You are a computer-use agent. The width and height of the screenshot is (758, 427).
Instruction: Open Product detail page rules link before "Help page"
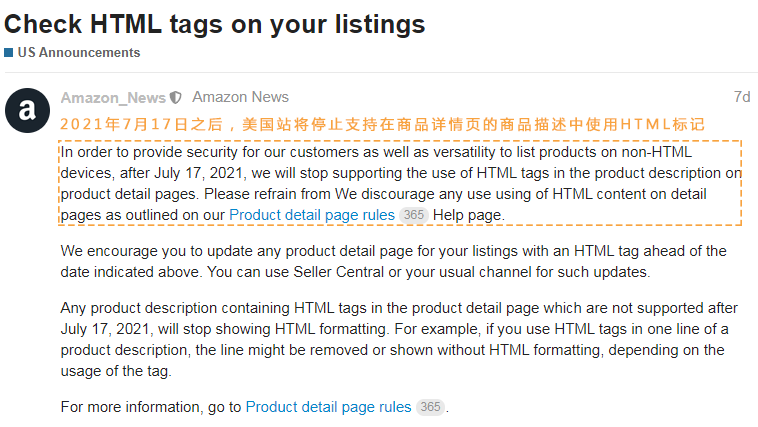(312, 215)
